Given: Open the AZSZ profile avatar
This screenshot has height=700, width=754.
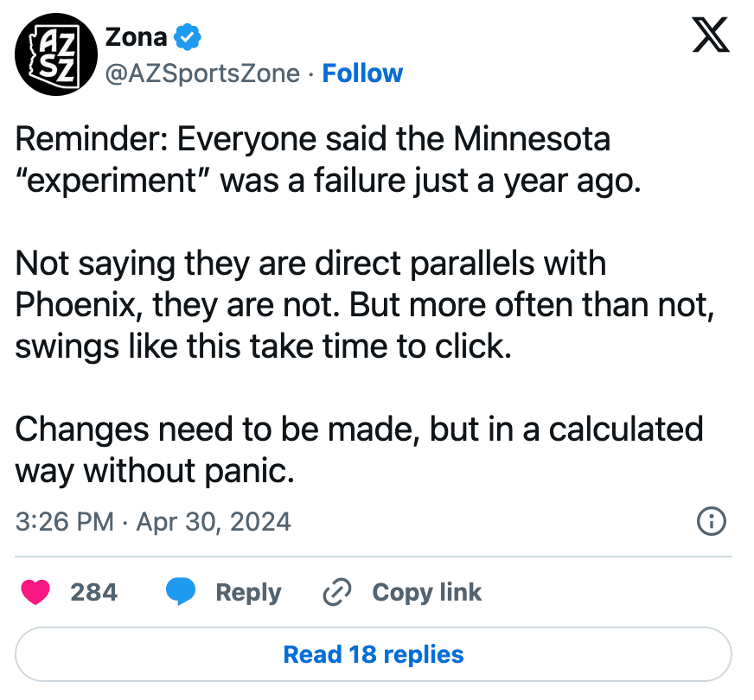Looking at the screenshot, I should tap(56, 54).
